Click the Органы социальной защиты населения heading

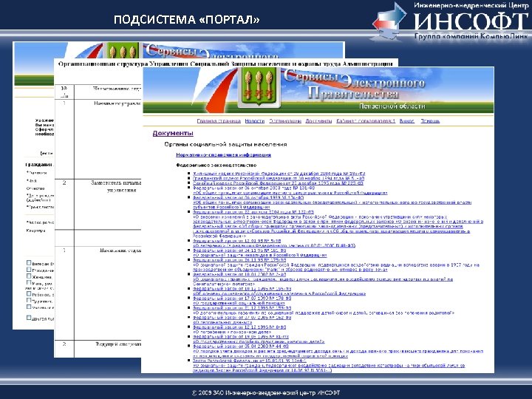[x=225, y=145]
